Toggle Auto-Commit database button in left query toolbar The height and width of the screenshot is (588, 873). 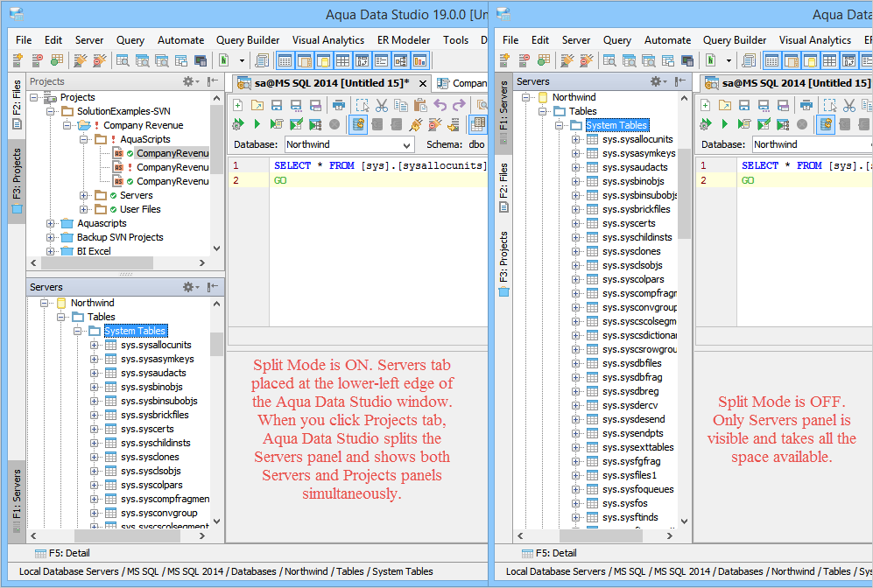tap(358, 124)
